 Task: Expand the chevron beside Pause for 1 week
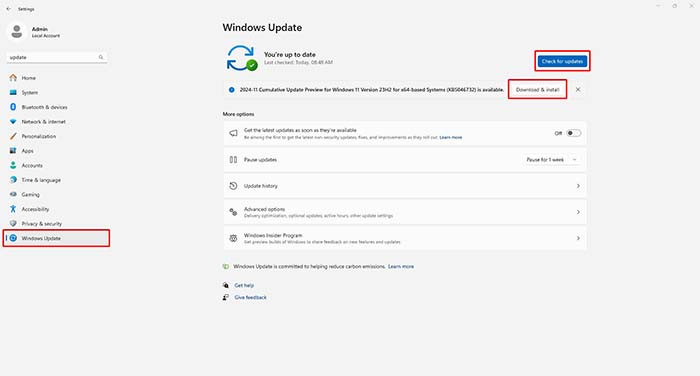tap(575, 160)
